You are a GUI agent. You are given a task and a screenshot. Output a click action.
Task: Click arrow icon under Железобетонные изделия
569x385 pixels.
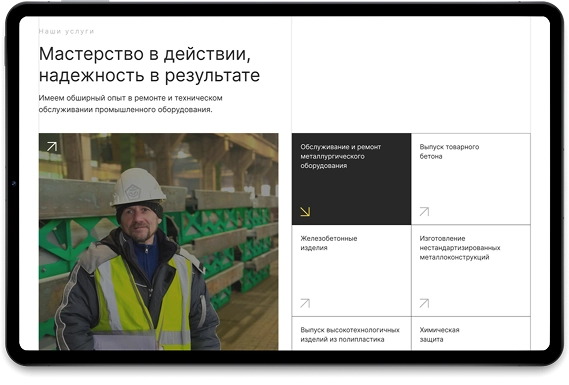(x=305, y=303)
